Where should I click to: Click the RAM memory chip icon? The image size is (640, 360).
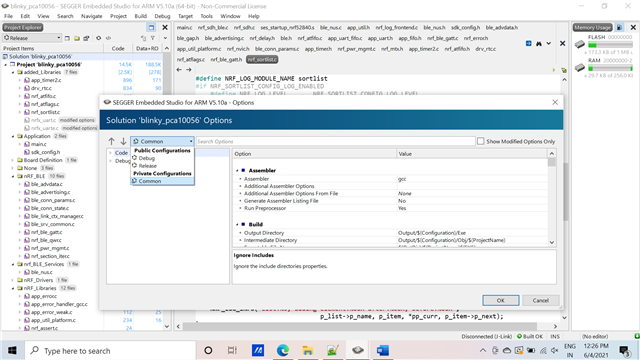coord(580,67)
